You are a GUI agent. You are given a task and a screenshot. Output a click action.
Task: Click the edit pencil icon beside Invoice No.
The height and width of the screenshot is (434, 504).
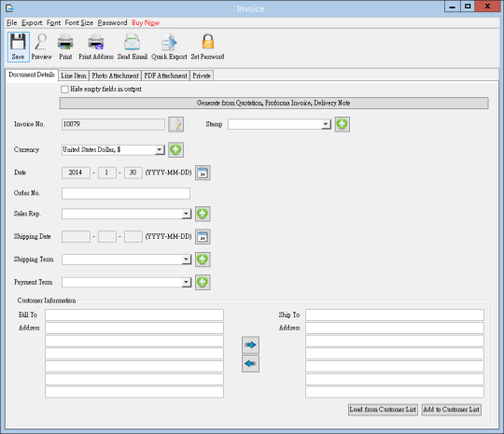click(175, 124)
